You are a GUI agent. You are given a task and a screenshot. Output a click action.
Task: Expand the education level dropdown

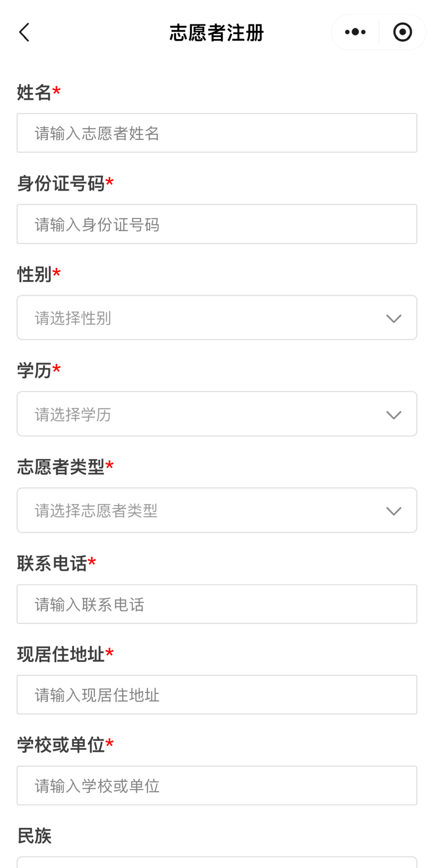click(217, 414)
